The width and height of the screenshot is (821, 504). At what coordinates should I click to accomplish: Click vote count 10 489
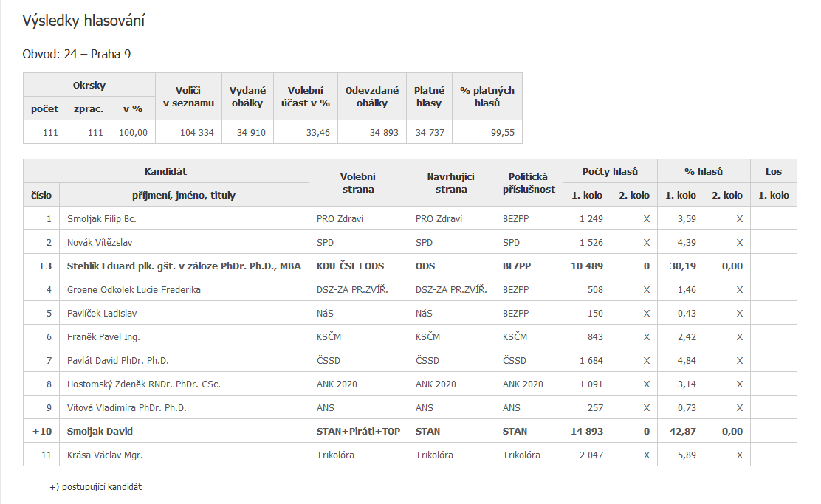587,266
